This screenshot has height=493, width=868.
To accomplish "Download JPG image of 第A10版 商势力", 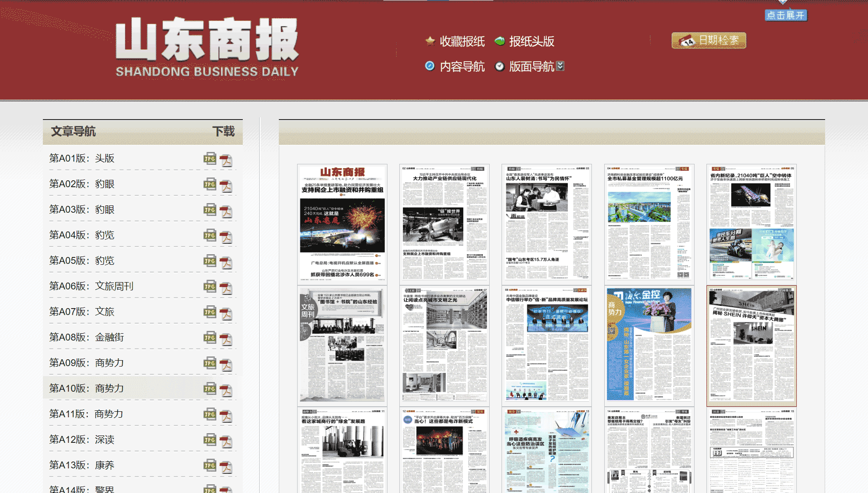I will click(210, 388).
